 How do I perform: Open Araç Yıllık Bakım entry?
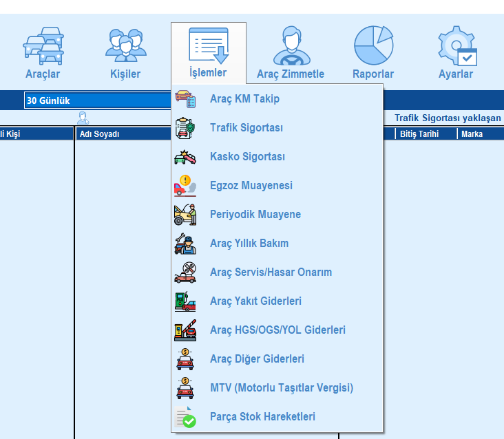pos(249,244)
